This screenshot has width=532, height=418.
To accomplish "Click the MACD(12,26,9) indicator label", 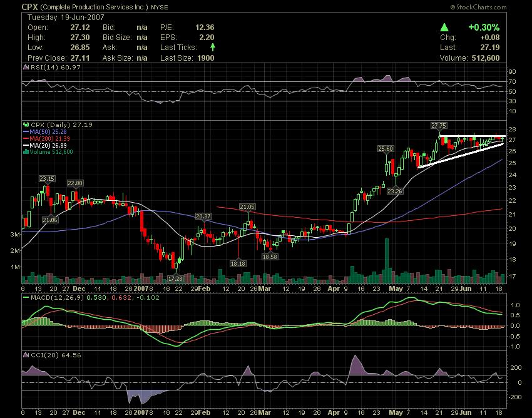I will click(x=58, y=298).
